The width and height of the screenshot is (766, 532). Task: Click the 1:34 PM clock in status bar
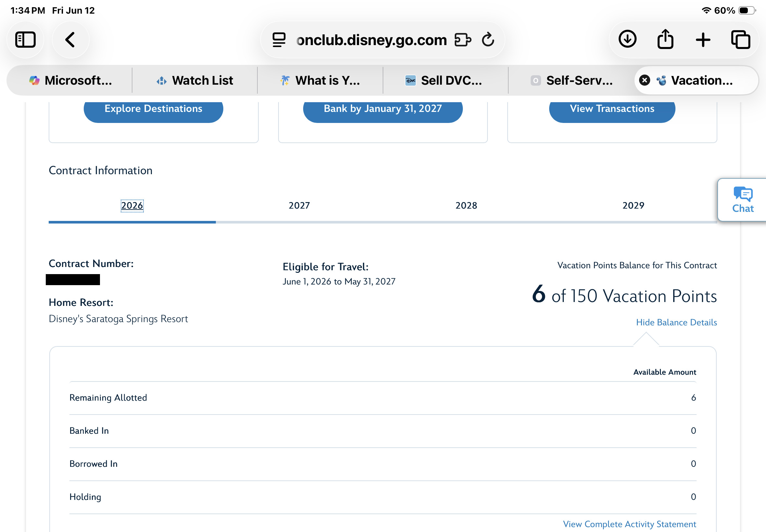[28, 10]
